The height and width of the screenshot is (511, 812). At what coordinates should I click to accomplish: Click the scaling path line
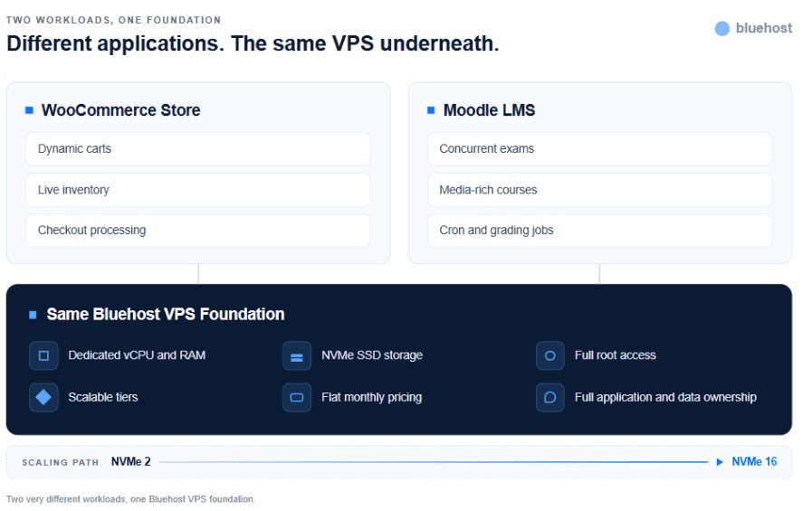click(x=434, y=462)
